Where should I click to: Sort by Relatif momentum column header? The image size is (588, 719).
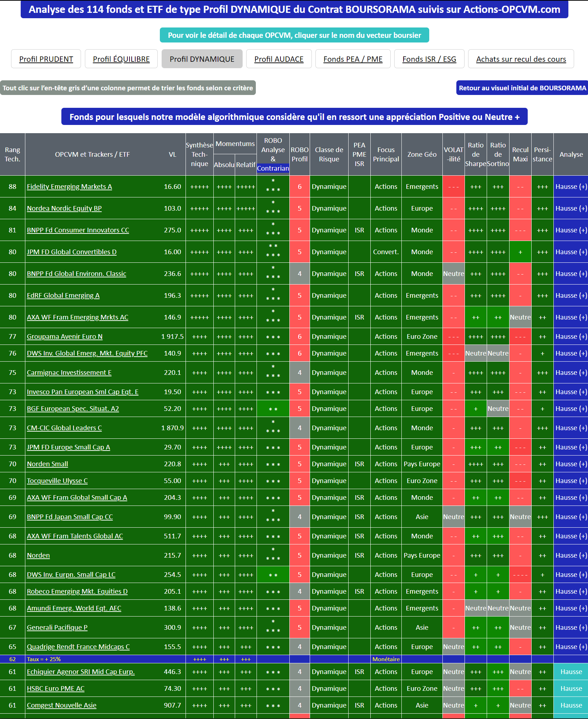246,165
